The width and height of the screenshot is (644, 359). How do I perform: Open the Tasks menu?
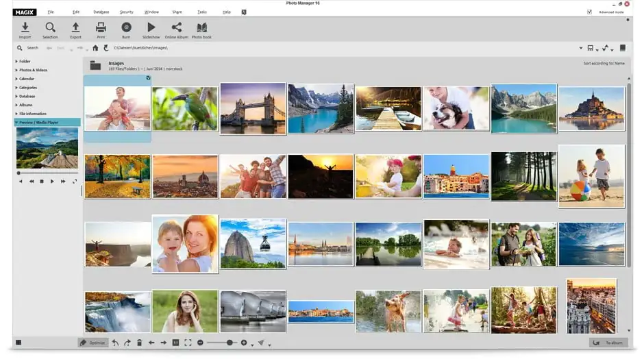201,12
